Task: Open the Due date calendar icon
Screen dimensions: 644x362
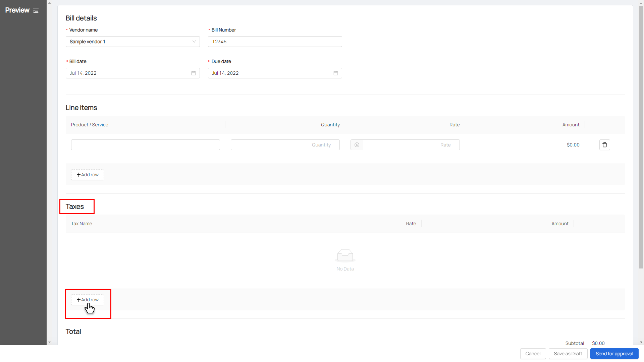Action: click(x=336, y=73)
